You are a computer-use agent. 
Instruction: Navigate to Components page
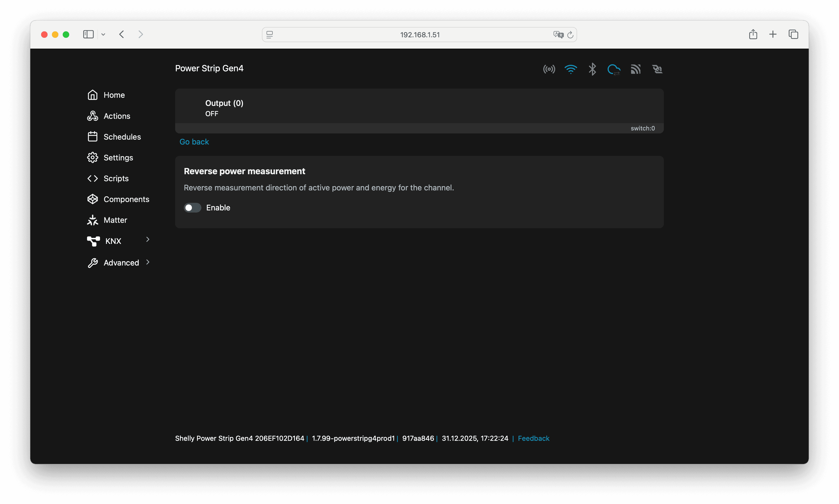point(126,199)
